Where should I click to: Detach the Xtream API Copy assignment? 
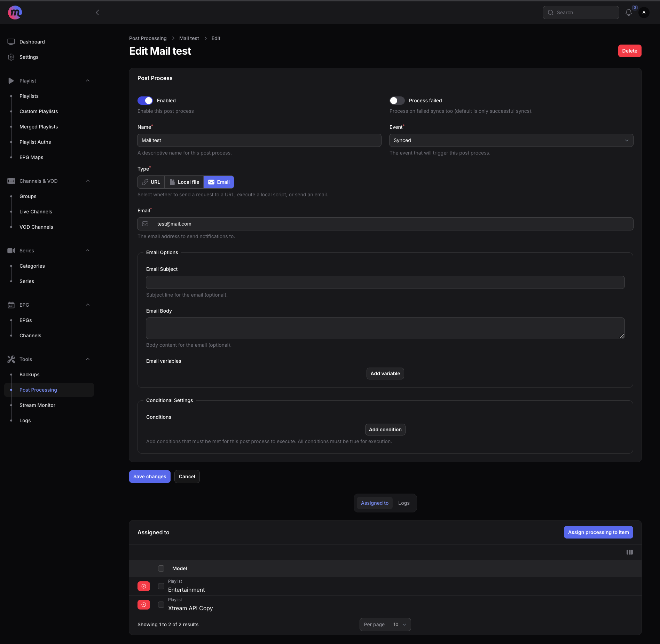coord(144,605)
